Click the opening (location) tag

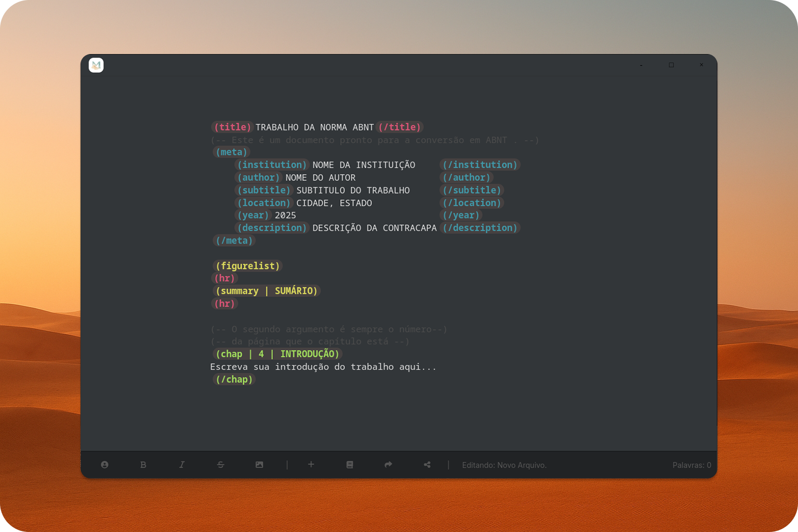264,203
